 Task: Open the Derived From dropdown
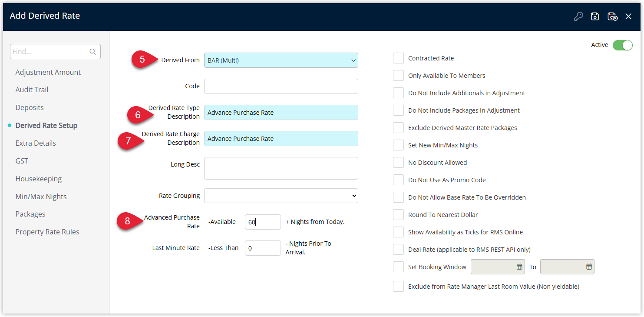pyautogui.click(x=281, y=60)
